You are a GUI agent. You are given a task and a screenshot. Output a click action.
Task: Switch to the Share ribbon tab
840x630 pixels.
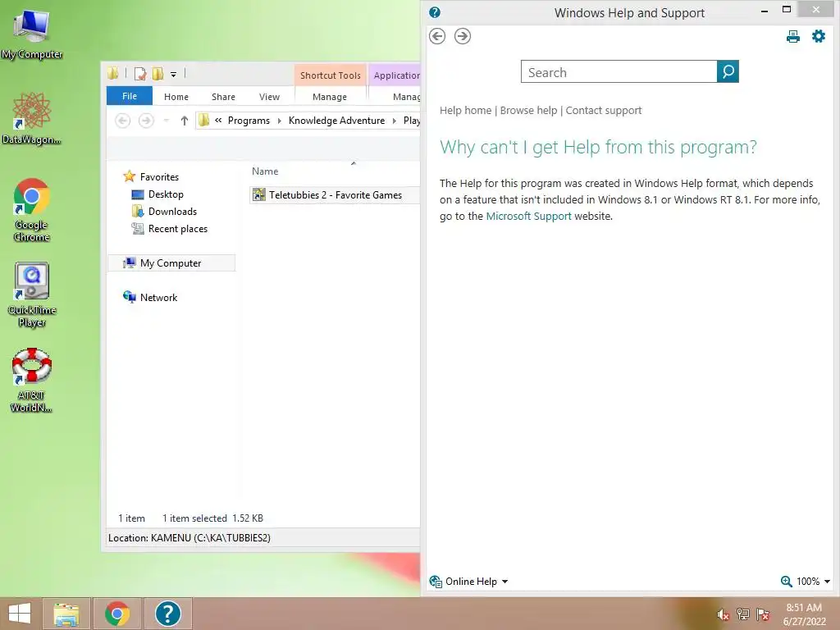click(x=223, y=97)
